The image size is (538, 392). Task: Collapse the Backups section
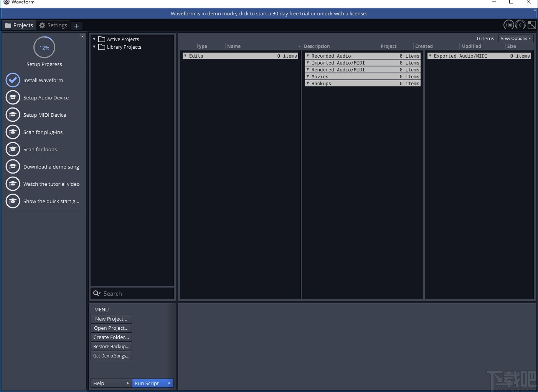tap(308, 83)
